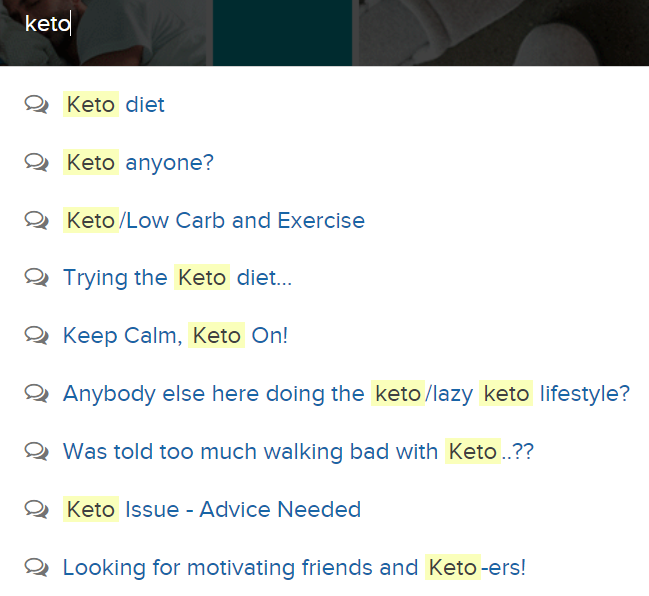This screenshot has height=596, width=649.
Task: Open 'Trying the Keto diet...' thread
Action: [x=178, y=277]
